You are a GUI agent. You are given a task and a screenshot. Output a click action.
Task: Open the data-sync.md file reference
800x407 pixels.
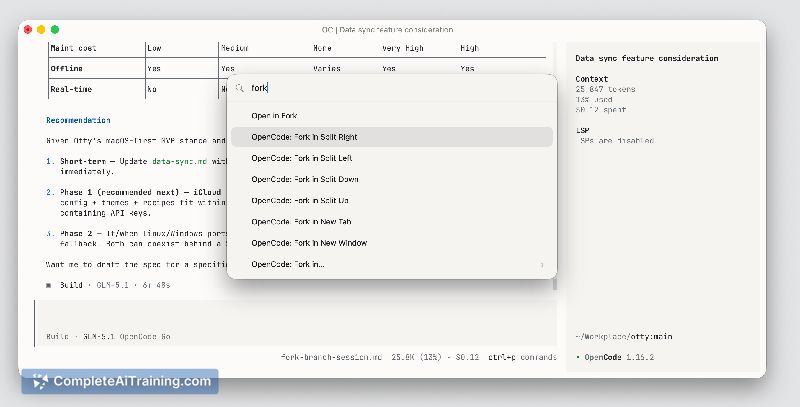(179, 161)
